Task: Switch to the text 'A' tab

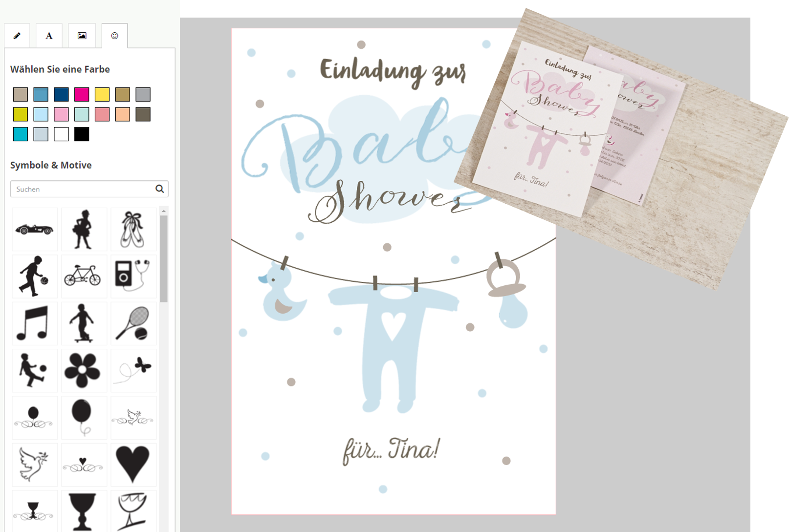Action: pyautogui.click(x=49, y=36)
